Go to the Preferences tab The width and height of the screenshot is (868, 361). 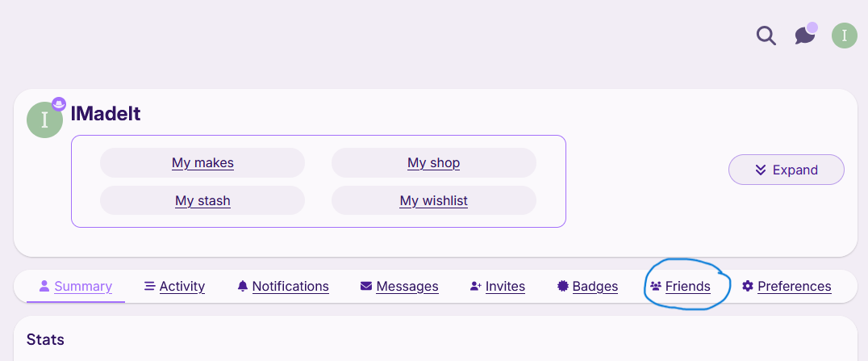coord(787,286)
